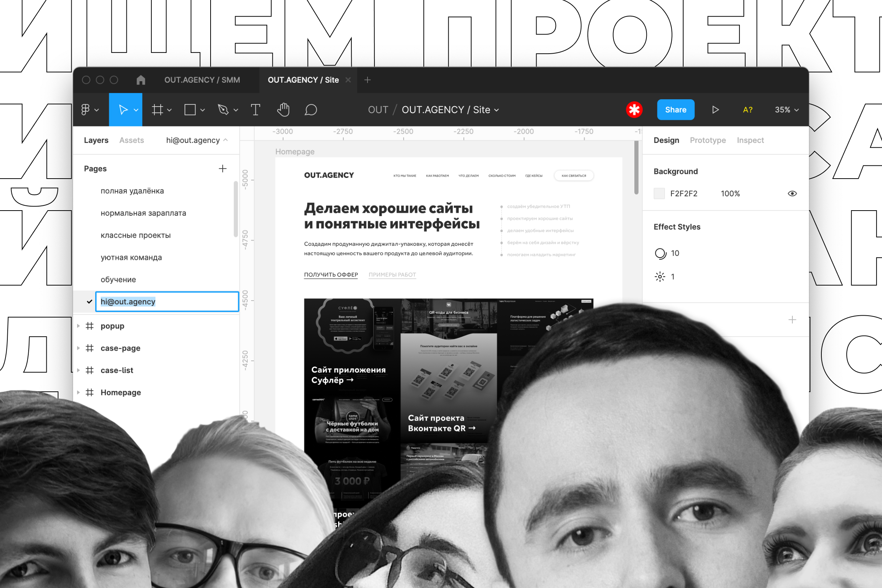Viewport: 882px width, 588px height.
Task: Click the Homepage frame icon in layers
Action: tap(90, 392)
